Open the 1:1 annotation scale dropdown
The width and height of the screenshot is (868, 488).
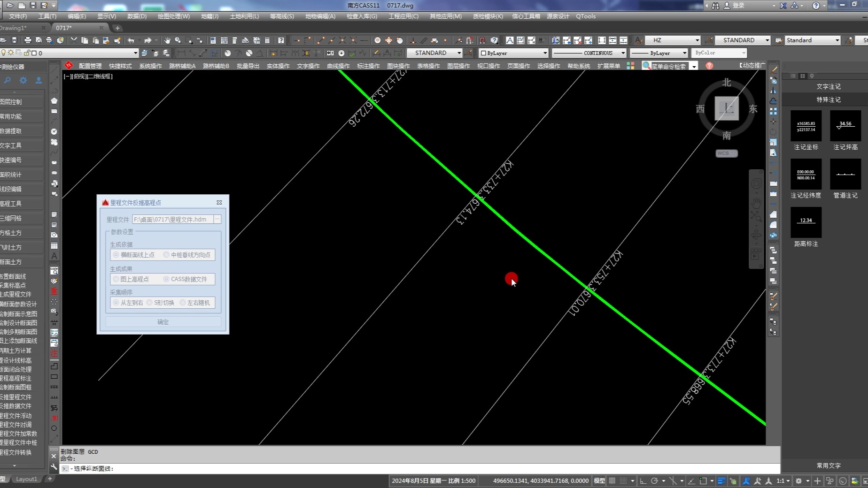(x=783, y=481)
